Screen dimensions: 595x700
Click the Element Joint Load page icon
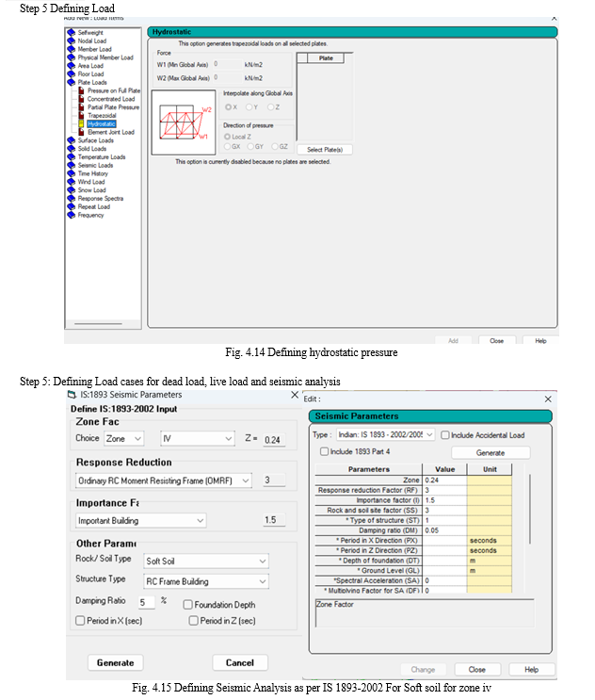[81, 132]
